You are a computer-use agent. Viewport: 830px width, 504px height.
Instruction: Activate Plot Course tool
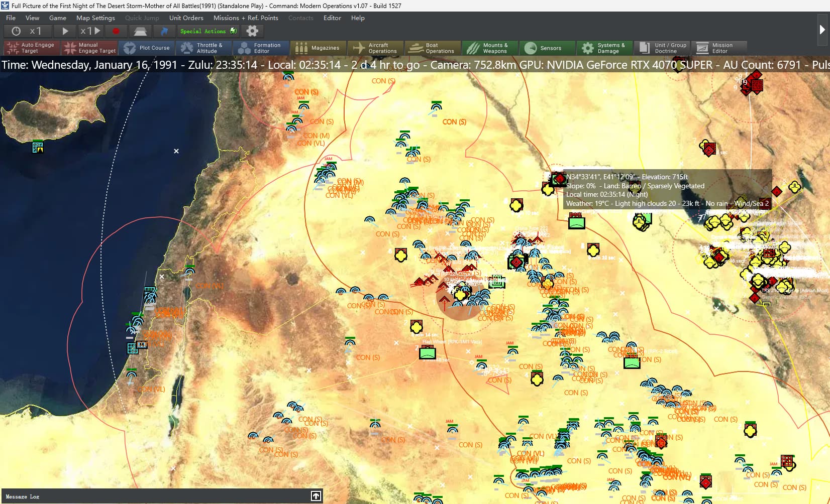(x=147, y=48)
